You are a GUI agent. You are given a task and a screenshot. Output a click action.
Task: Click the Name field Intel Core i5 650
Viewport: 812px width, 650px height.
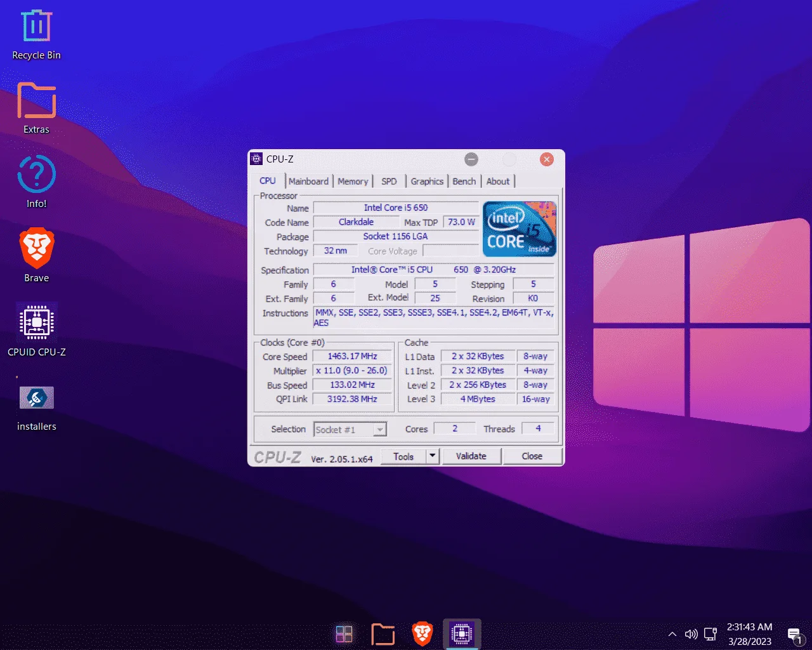coord(396,208)
